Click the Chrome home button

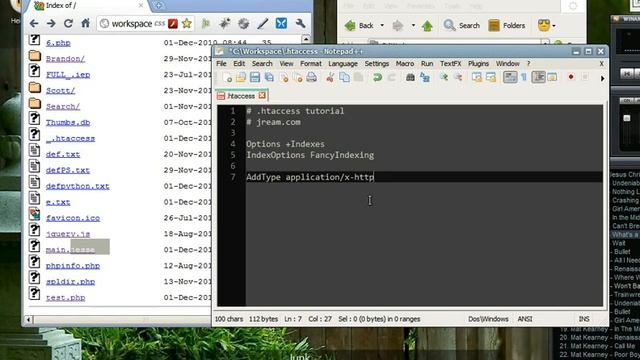[x=85, y=23]
